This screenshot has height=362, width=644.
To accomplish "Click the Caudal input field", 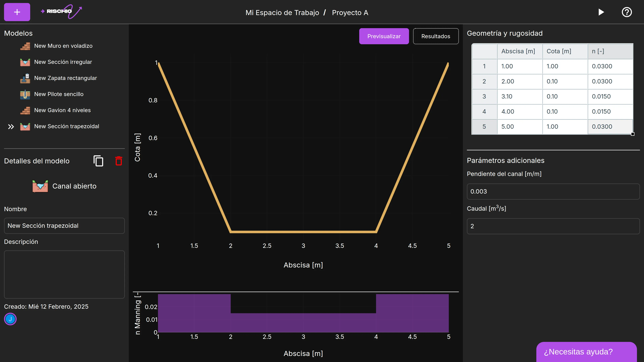I will tap(553, 226).
